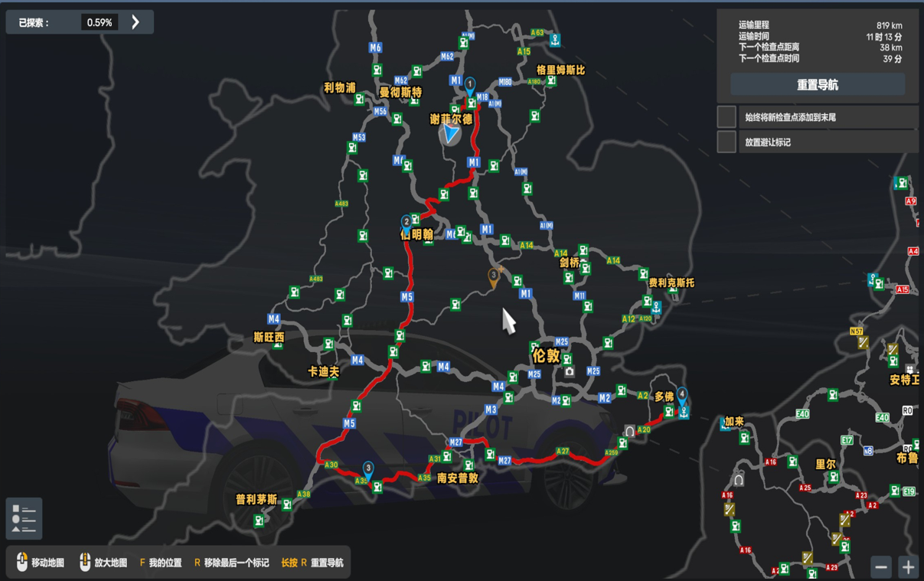The width and height of the screenshot is (924, 581).
Task: Click the M53 road label
Action: 358,138
